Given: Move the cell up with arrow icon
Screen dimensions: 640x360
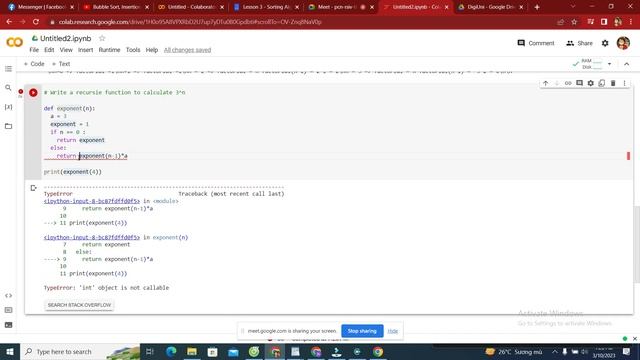Looking at the screenshot, I should tap(545, 83).
